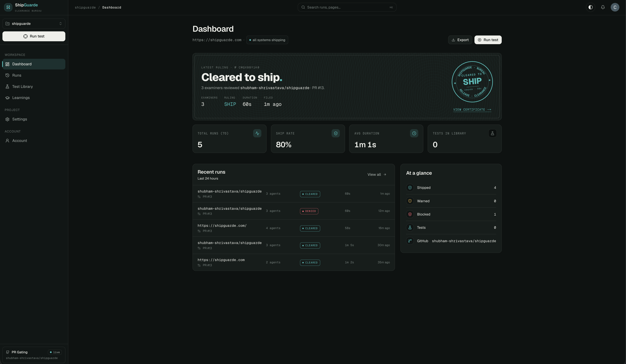Click the Blocked shield icon

click(x=410, y=214)
